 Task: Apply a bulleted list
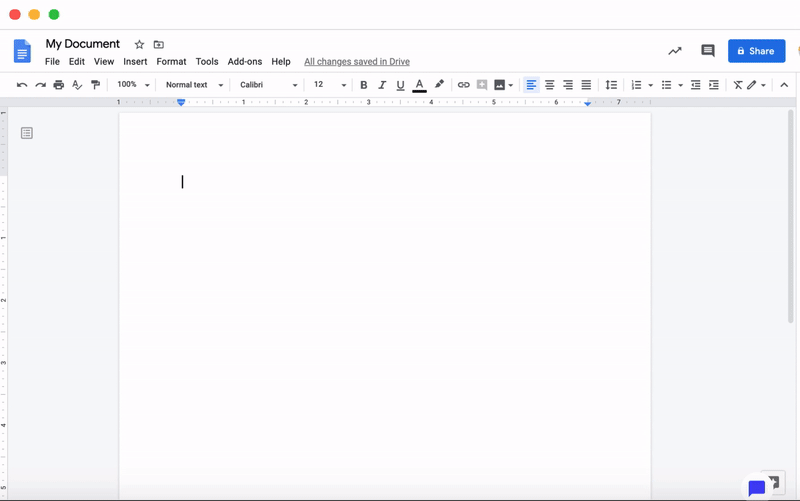666,85
